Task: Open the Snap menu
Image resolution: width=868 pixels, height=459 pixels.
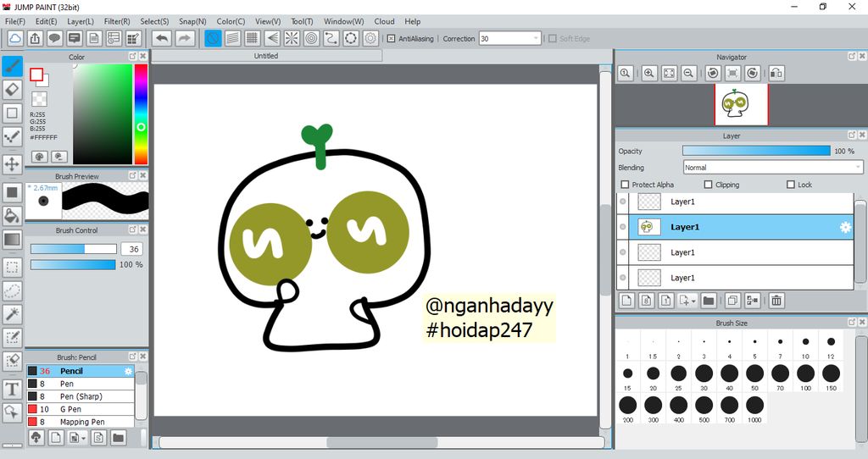Action: 192,21
